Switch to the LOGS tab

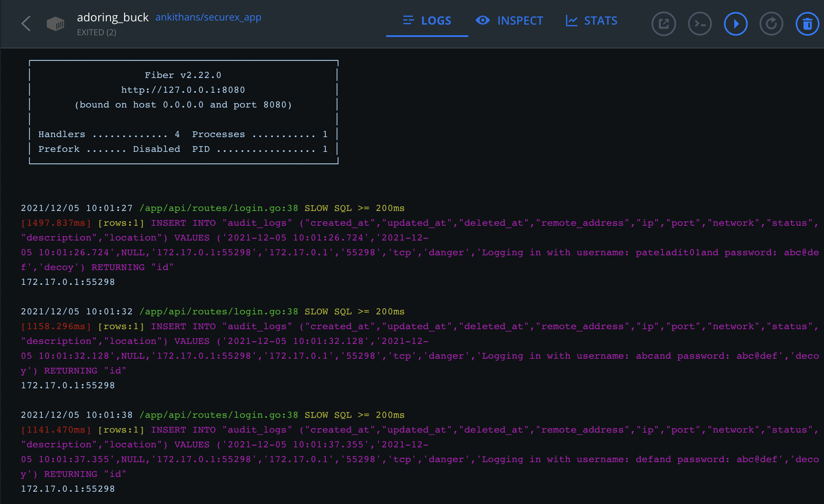pyautogui.click(x=427, y=21)
